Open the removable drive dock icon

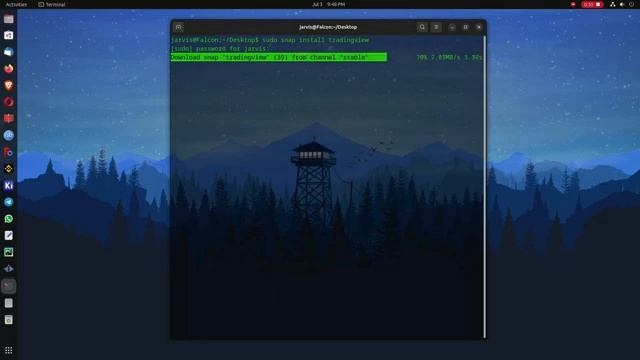click(x=9, y=320)
